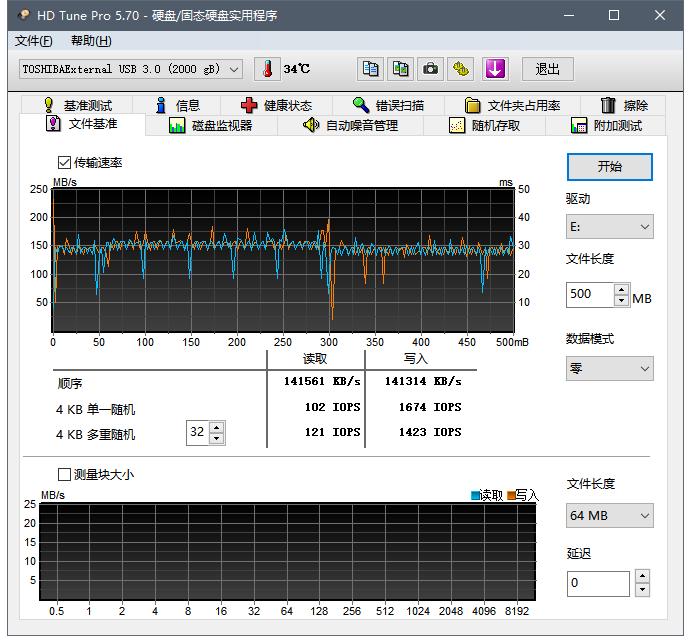Open the 文件(F) menu
Image resolution: width=690 pixels, height=643 pixels.
click(x=34, y=41)
